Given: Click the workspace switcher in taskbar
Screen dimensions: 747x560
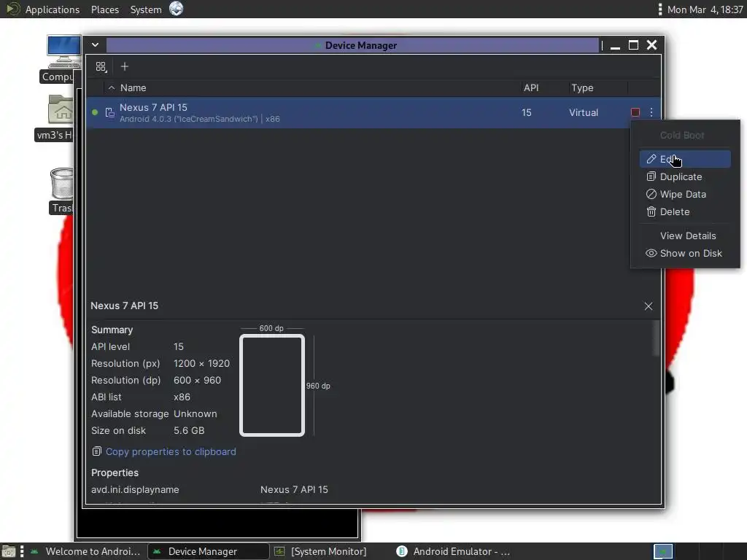Looking at the screenshot, I should 662,552.
